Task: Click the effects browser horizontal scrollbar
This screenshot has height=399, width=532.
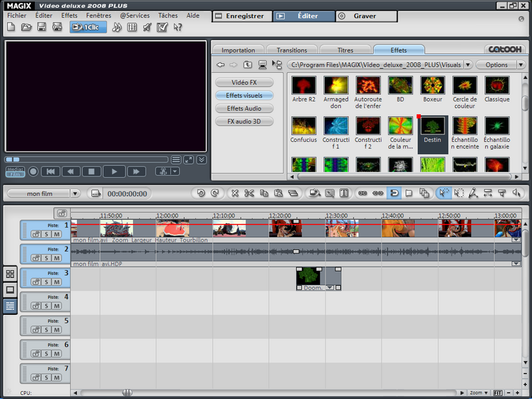Action: point(404,176)
